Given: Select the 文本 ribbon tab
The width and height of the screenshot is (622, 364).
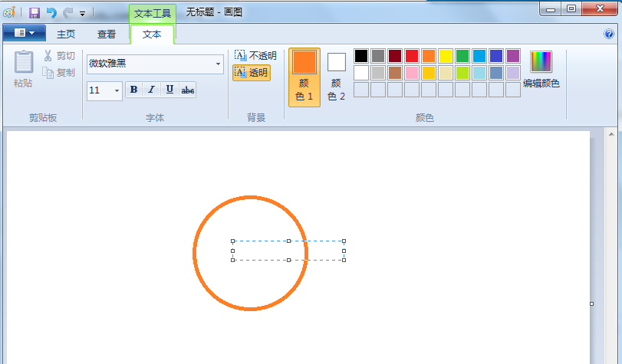Looking at the screenshot, I should click(152, 34).
